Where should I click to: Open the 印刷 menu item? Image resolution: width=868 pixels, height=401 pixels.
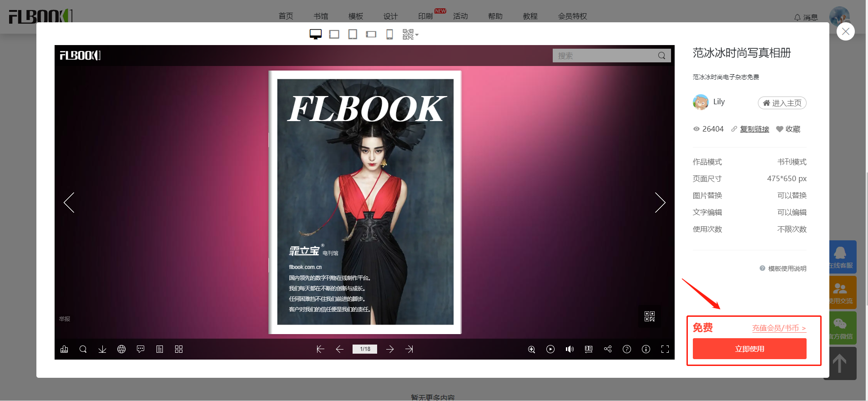tap(425, 16)
